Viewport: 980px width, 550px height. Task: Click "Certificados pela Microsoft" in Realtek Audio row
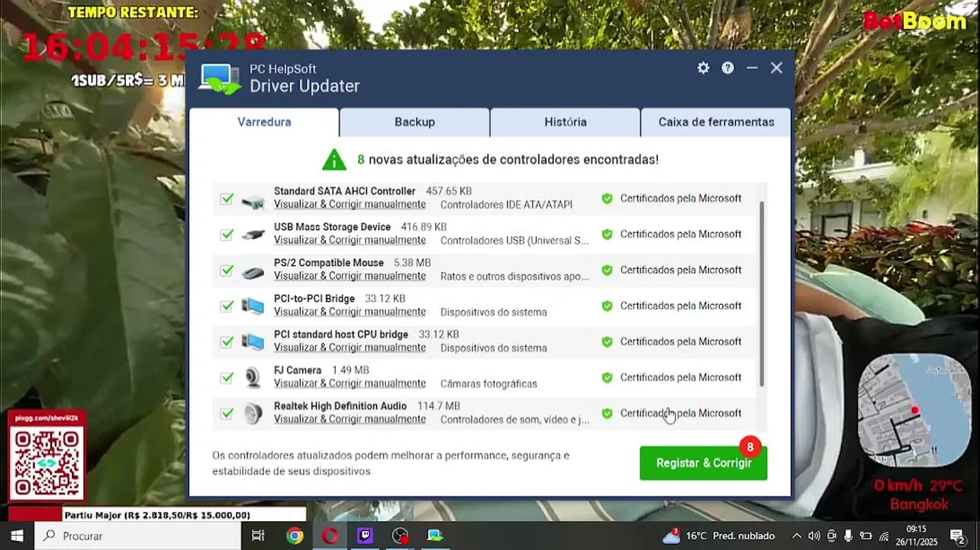681,413
